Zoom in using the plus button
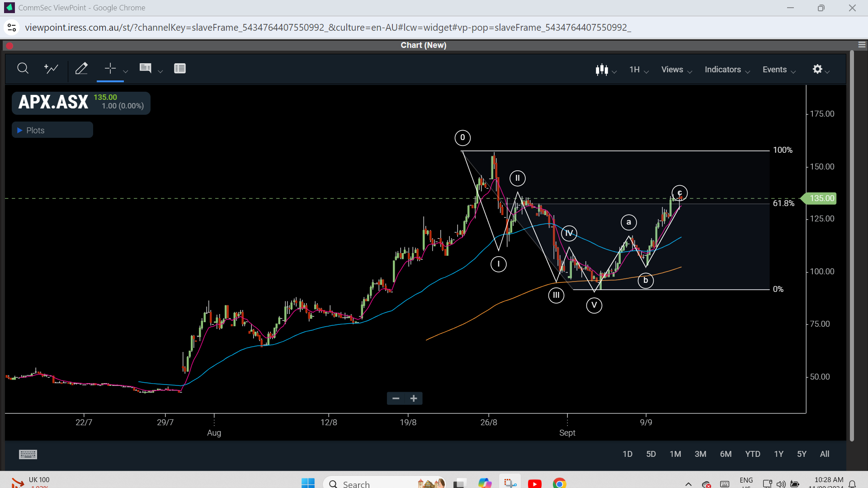Screen dimensions: 868x488 click(414, 398)
